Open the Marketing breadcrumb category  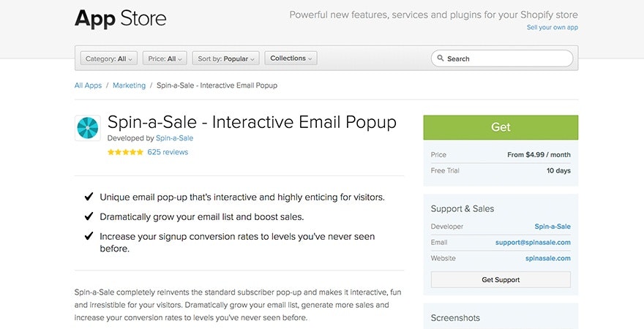(x=129, y=86)
